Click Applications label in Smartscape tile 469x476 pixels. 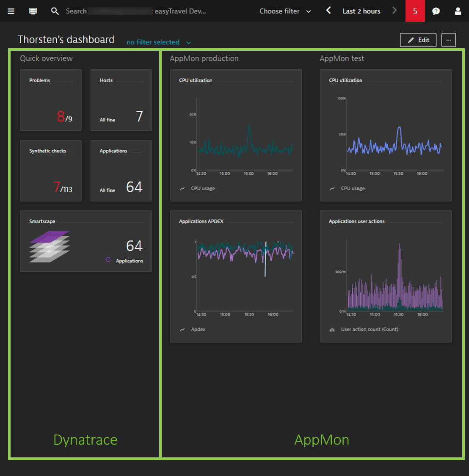130,261
